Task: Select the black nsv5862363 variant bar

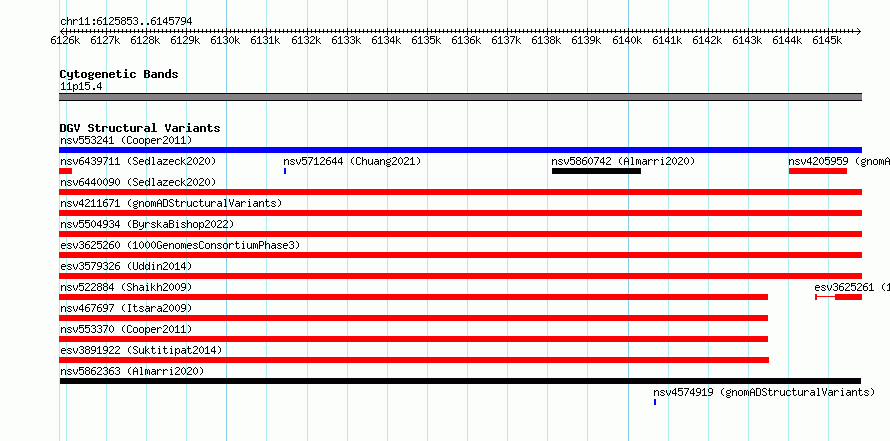Action: click(x=460, y=381)
